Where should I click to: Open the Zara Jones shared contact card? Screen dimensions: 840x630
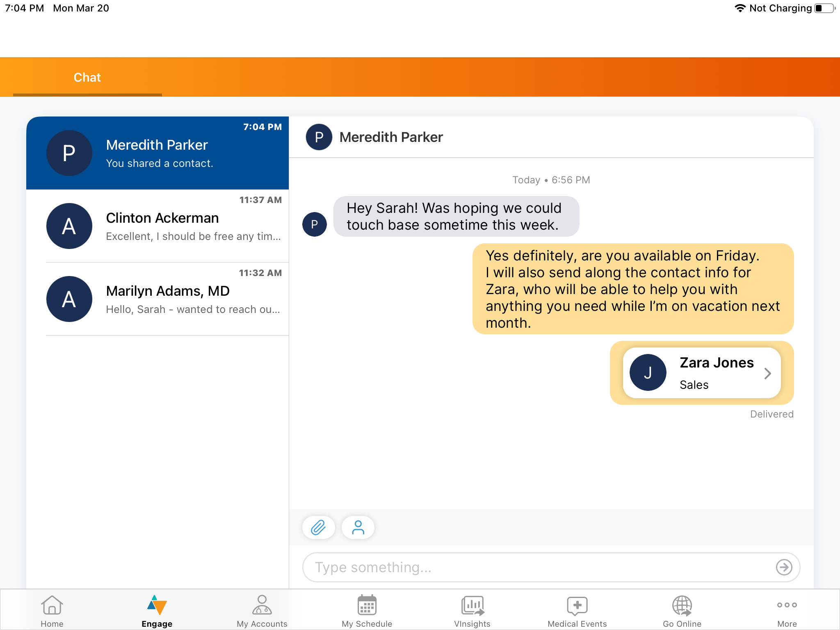tap(701, 373)
